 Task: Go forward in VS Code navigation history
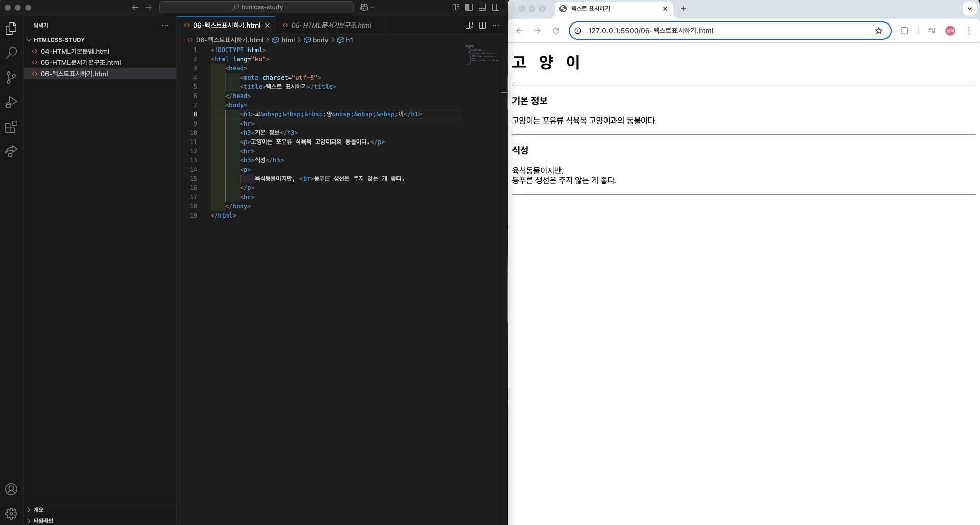click(149, 7)
